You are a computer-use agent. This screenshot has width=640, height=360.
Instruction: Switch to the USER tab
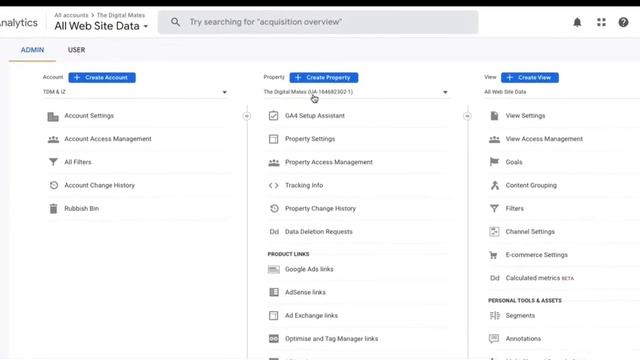coord(76,50)
